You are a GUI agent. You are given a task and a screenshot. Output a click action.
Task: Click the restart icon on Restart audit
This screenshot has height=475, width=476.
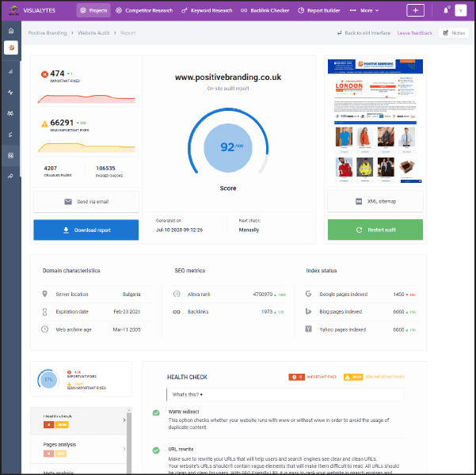click(354, 230)
